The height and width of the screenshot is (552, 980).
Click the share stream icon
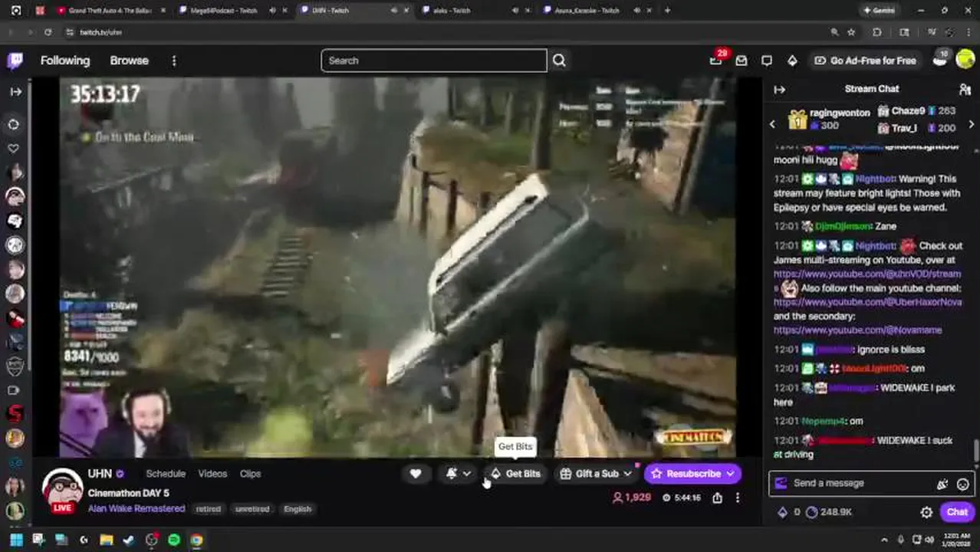[x=717, y=498]
